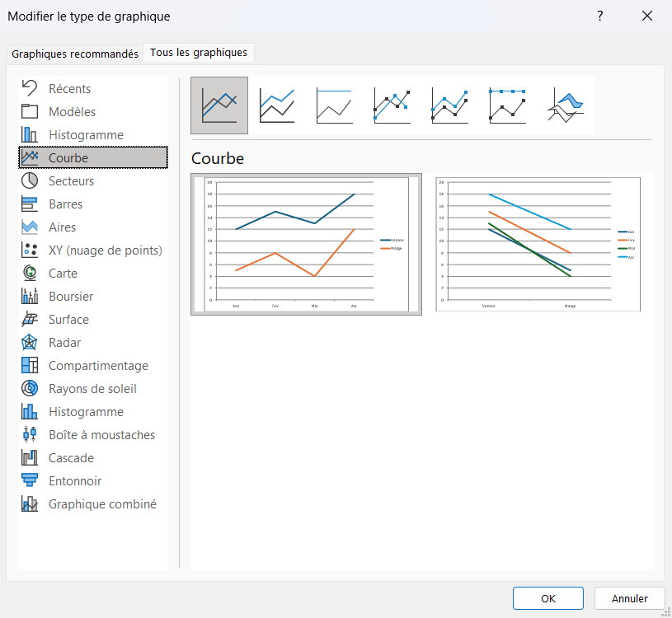The width and height of the screenshot is (672, 618).
Task: Choose the stacked line chart subtype
Action: [277, 105]
